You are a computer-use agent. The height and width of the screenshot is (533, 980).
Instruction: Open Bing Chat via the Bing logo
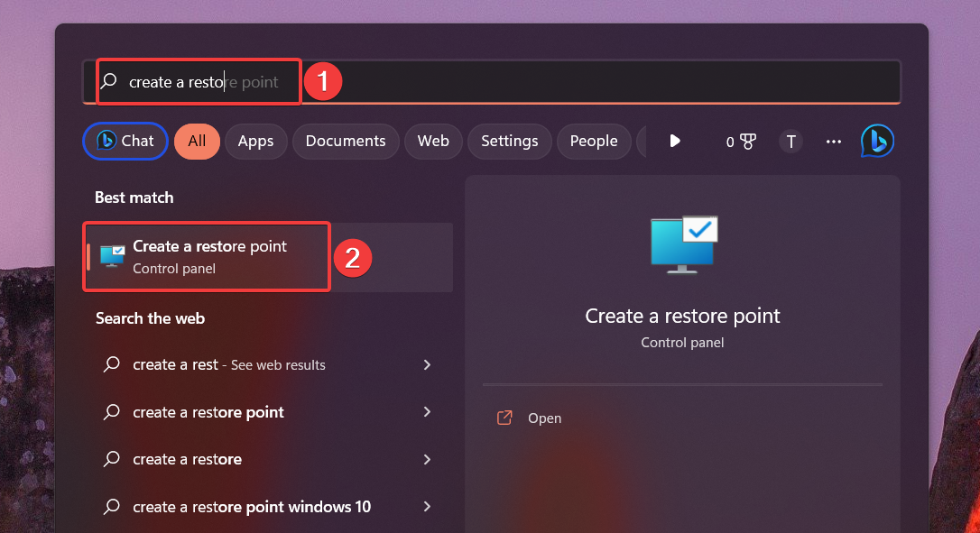(x=876, y=141)
